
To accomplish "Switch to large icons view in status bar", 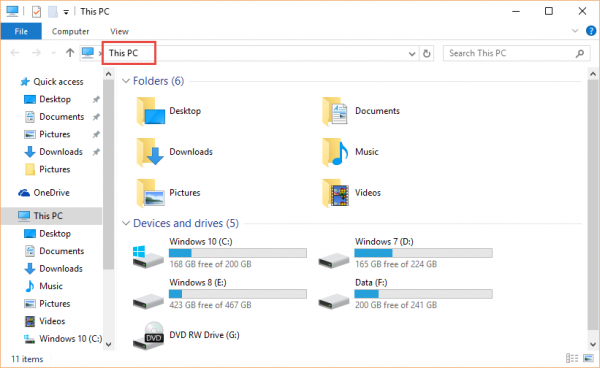I will pyautogui.click(x=588, y=358).
